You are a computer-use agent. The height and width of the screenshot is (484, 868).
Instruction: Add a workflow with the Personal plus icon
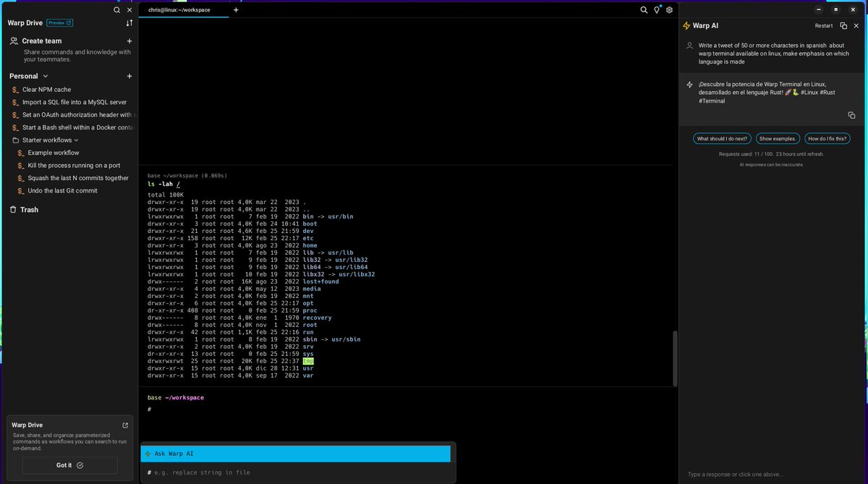coord(129,75)
